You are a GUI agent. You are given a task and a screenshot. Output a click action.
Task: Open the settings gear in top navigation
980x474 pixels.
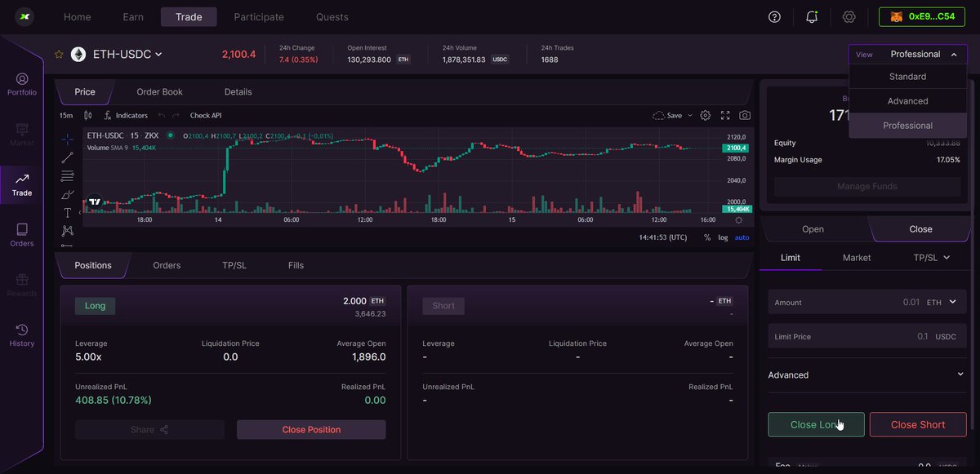pos(849,17)
